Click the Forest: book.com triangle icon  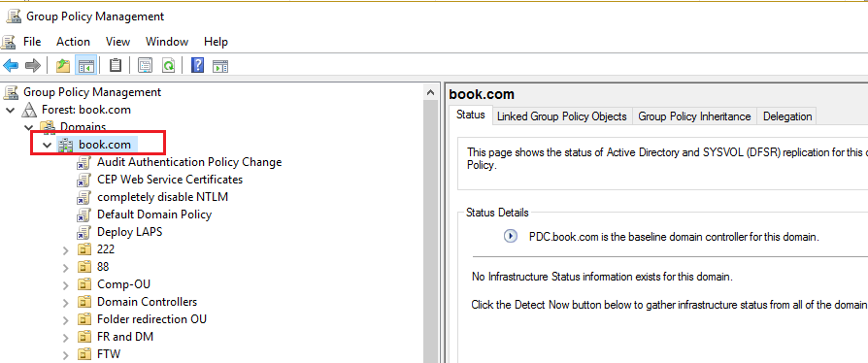(x=29, y=110)
